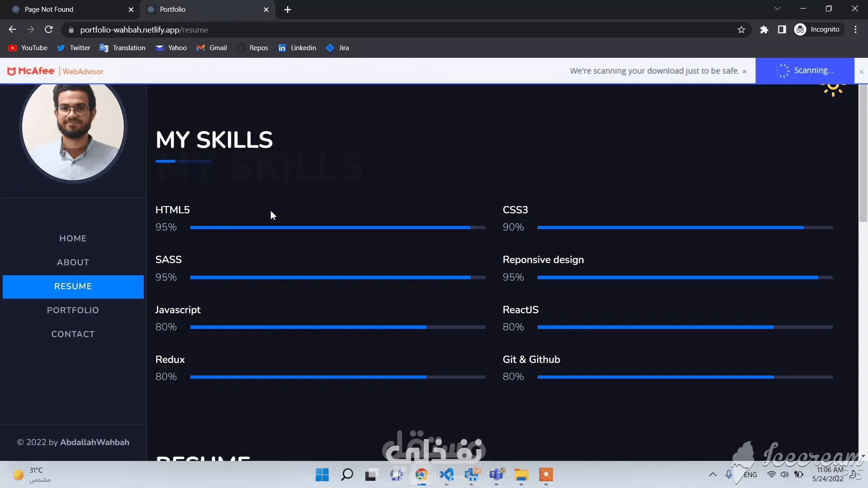Open the Jira bookmark
The height and width of the screenshot is (488, 868).
[x=337, y=48]
